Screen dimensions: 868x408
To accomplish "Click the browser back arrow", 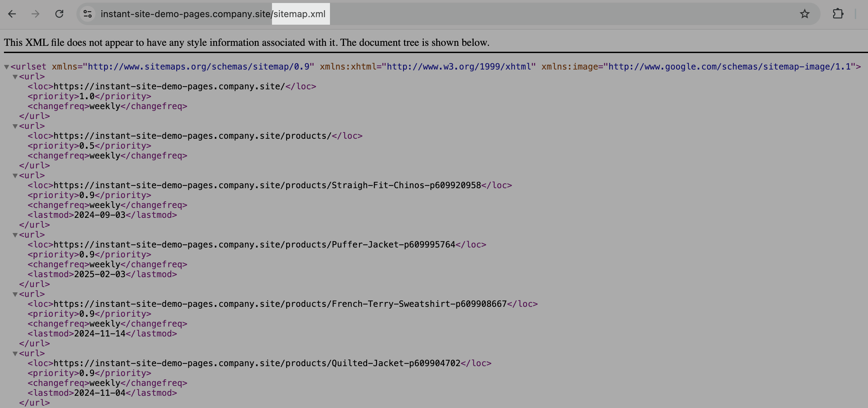I will click(x=12, y=14).
